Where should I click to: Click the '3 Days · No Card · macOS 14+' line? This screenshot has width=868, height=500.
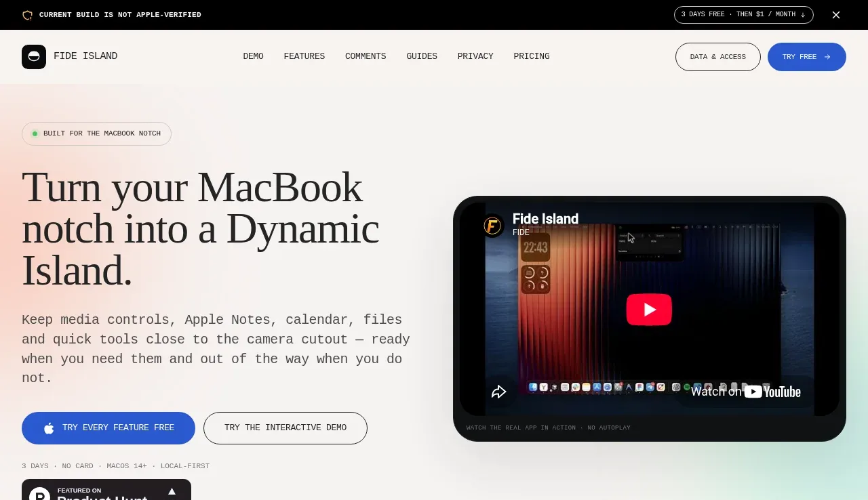point(116,466)
